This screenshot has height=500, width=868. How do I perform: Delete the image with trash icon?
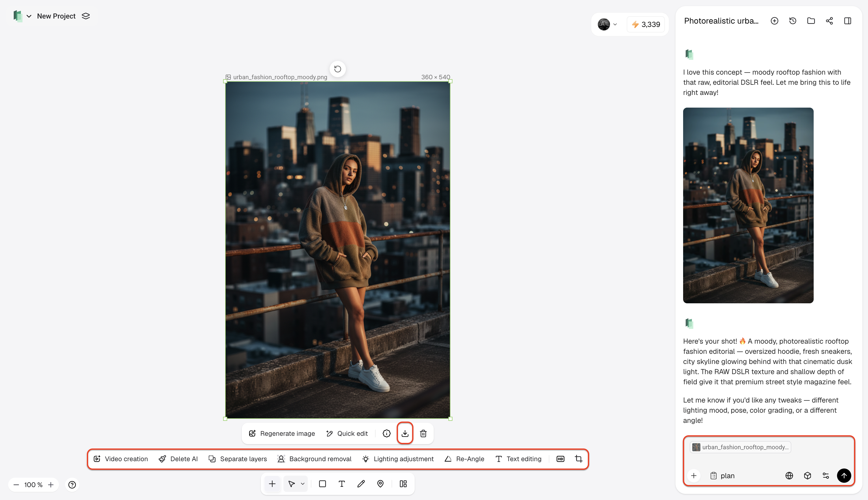(x=423, y=434)
